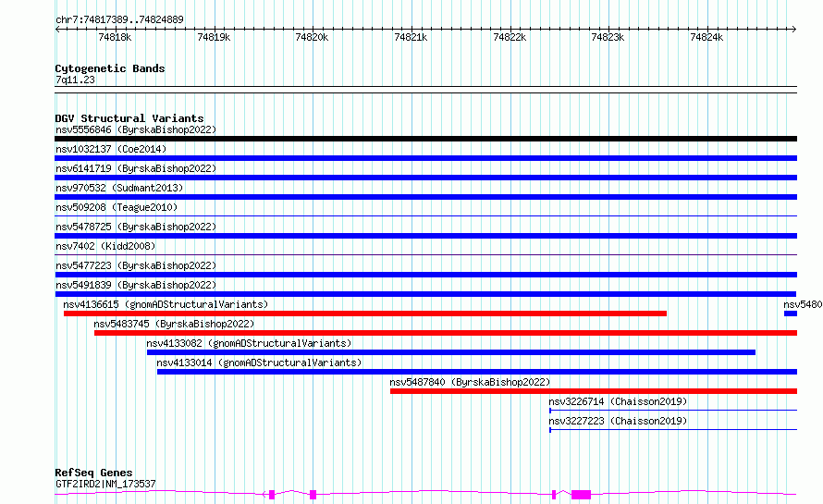Select the nsv5478725 blue variant bar
823x504 pixels.
click(425, 236)
